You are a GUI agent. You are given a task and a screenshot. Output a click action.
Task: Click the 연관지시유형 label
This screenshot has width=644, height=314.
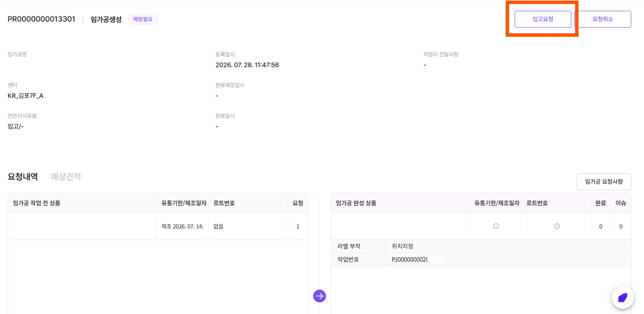pyautogui.click(x=22, y=116)
